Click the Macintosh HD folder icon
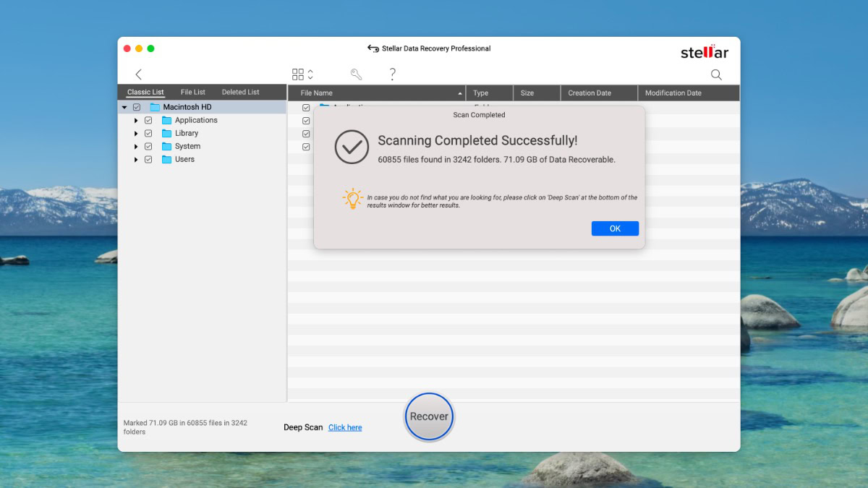Image resolution: width=868 pixels, height=488 pixels. (155, 107)
